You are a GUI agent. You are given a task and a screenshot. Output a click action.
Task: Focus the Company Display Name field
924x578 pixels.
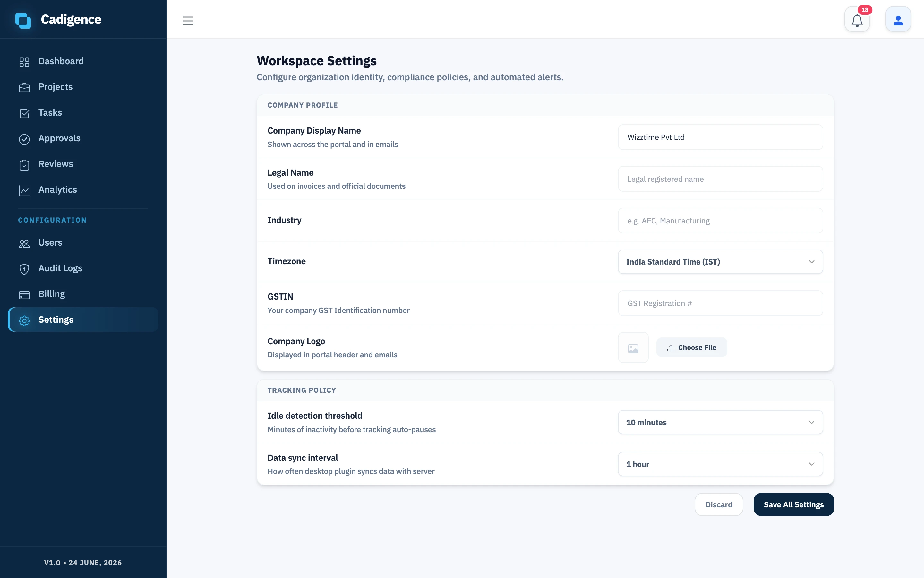click(x=720, y=137)
